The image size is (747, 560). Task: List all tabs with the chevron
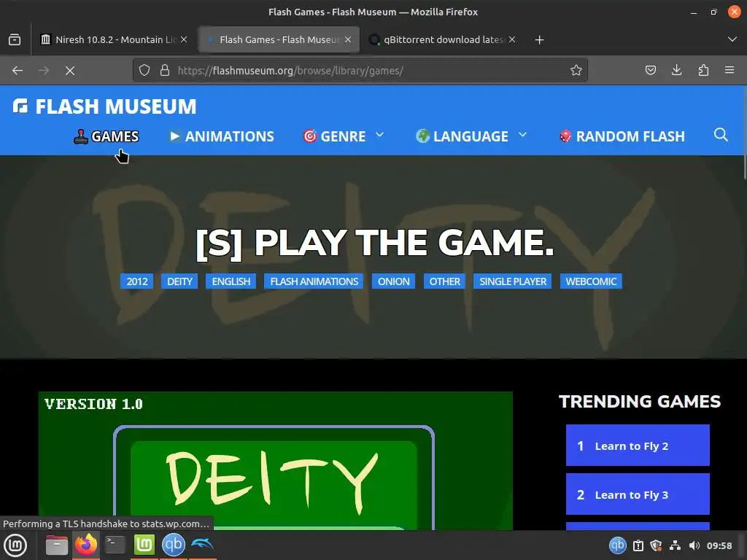click(732, 39)
